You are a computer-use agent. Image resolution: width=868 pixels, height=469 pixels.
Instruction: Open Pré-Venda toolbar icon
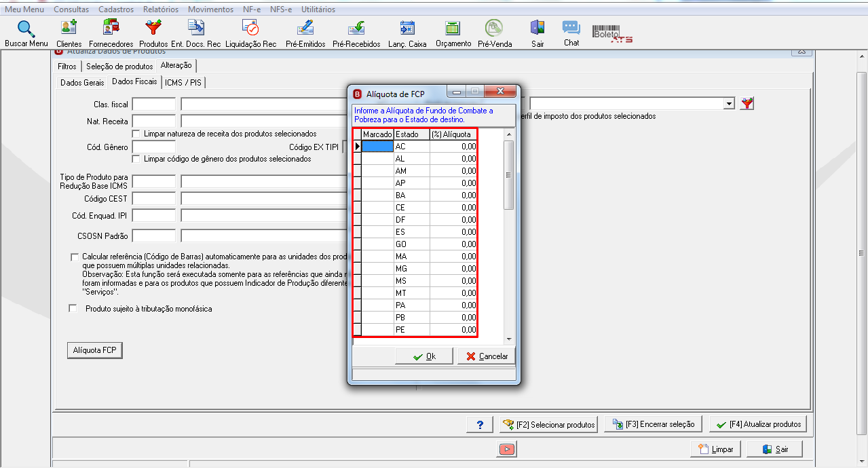coord(494,33)
